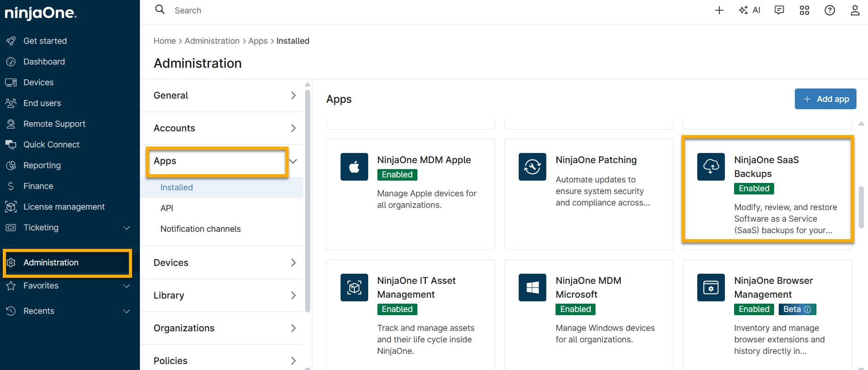Click the NinjaOne IT Asset Management icon

(354, 288)
